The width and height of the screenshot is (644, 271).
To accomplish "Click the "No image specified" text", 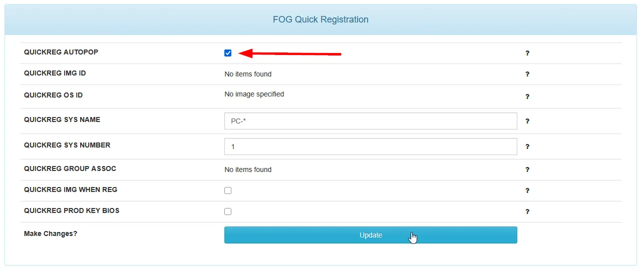I will pyautogui.click(x=254, y=94).
